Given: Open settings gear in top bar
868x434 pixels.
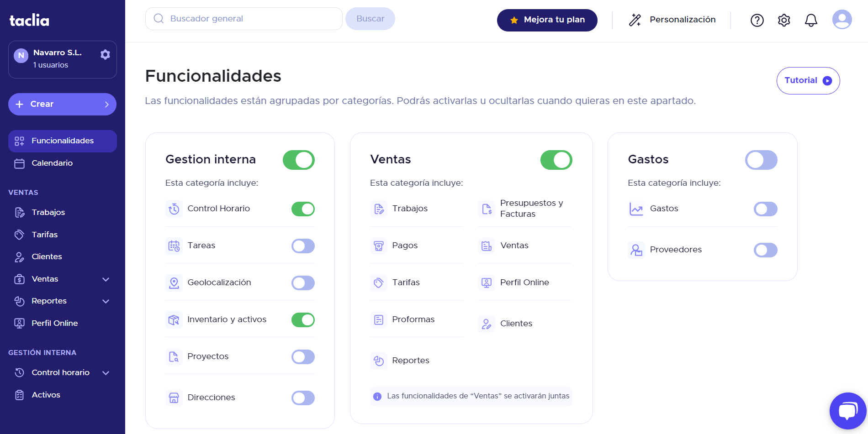Looking at the screenshot, I should pos(784,20).
